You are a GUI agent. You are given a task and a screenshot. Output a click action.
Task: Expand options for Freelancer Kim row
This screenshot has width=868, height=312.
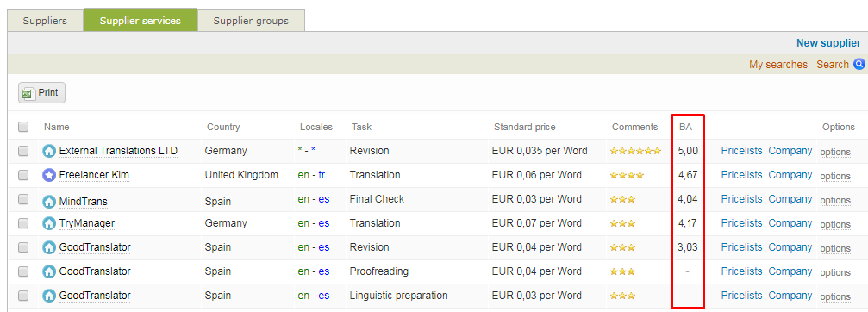tap(834, 177)
